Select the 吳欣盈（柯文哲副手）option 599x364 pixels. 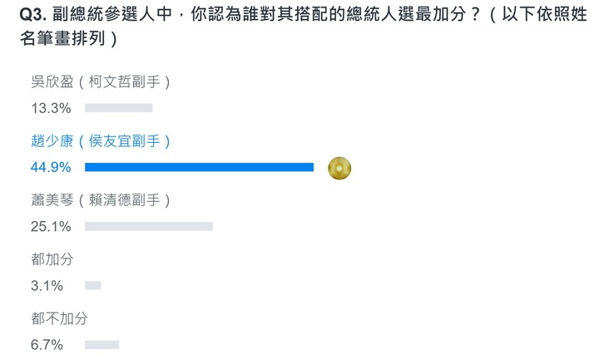click(x=101, y=82)
